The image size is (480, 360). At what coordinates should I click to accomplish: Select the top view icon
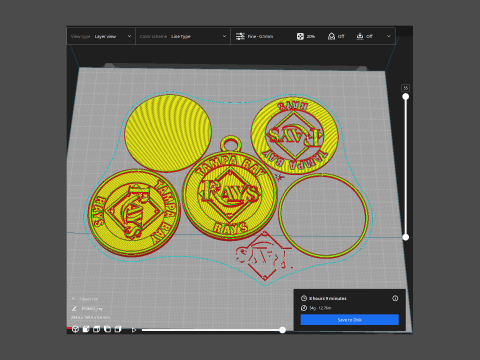pos(97,329)
